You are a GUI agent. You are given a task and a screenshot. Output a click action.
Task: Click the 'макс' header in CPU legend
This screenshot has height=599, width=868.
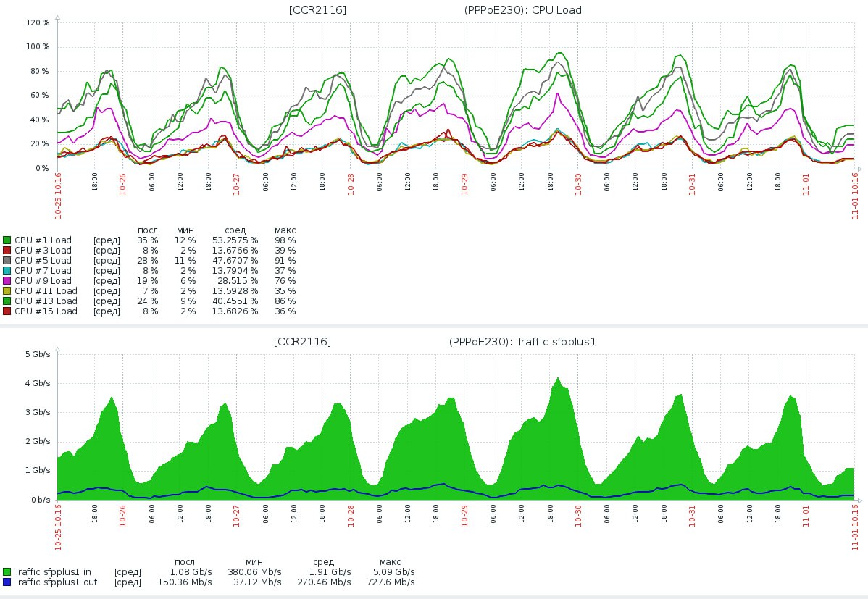(x=285, y=230)
